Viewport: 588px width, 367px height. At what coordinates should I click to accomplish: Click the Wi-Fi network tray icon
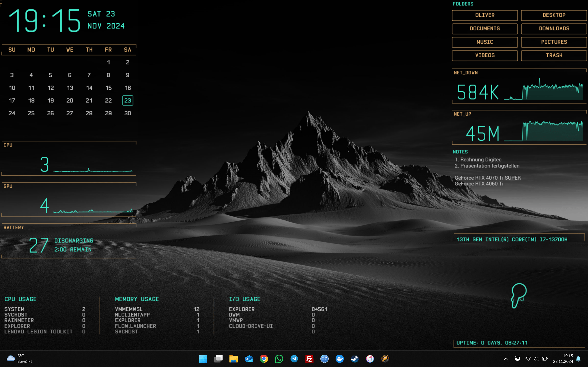pos(528,359)
